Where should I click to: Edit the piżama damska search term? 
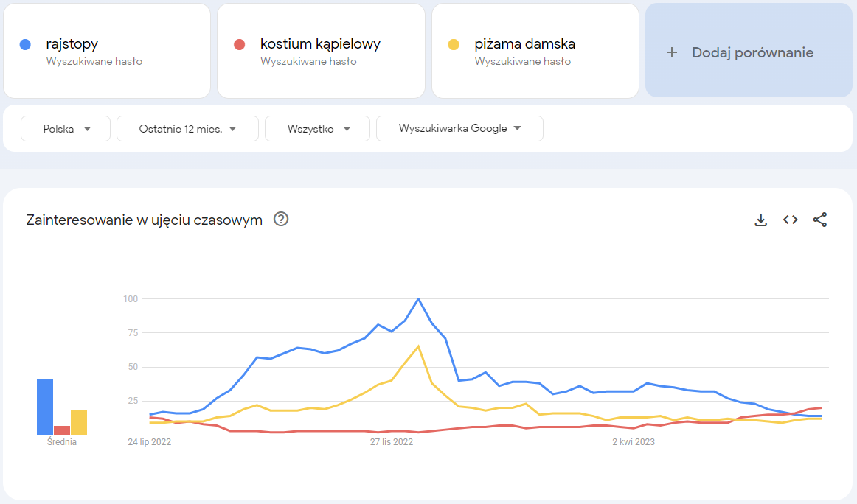524,44
